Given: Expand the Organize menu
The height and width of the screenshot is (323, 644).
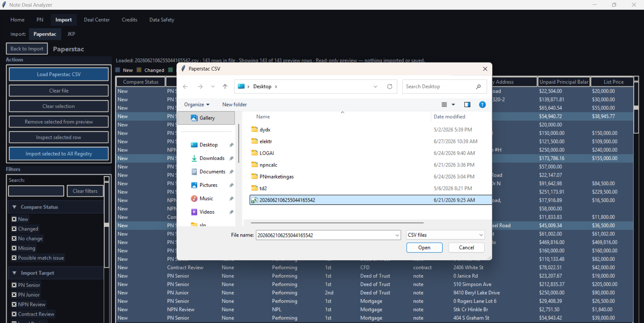Looking at the screenshot, I should coord(197,105).
